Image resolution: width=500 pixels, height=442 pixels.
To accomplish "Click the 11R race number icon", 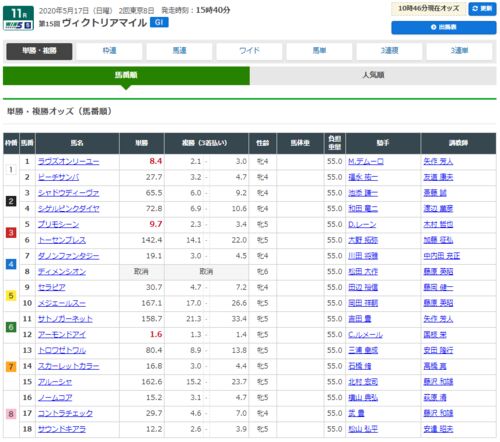I will point(18,14).
